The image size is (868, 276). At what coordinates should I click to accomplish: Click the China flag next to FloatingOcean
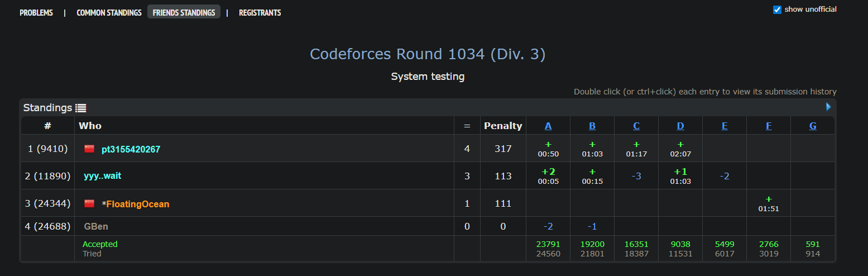click(89, 204)
